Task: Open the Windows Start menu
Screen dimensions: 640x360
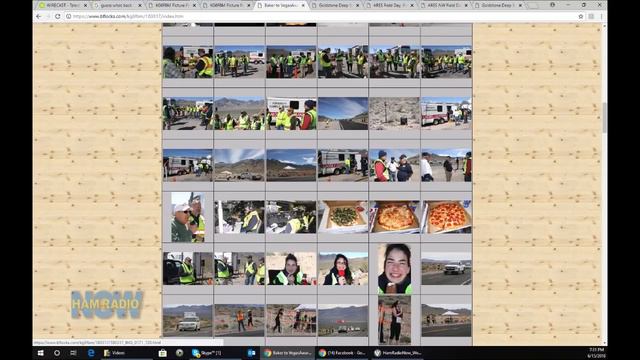Action: tap(40, 353)
